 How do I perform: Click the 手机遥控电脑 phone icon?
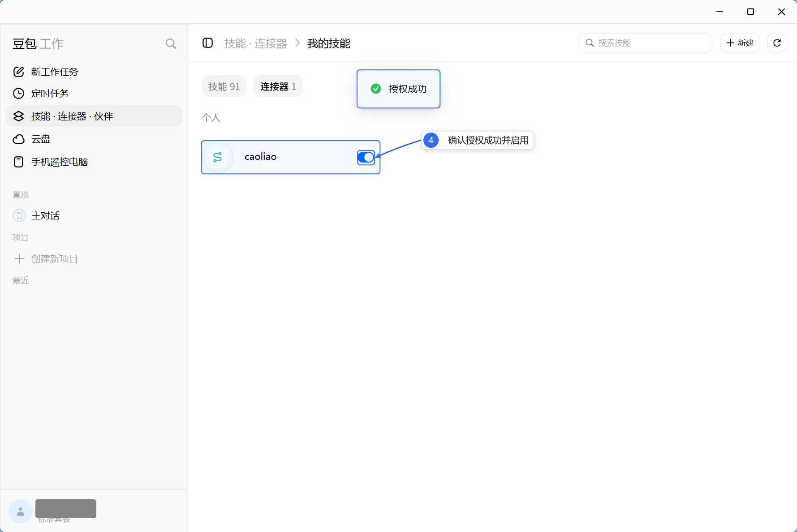pos(18,162)
